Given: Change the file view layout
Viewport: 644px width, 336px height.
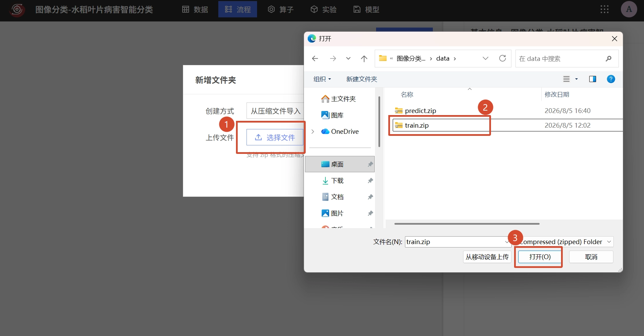Looking at the screenshot, I should point(566,79).
